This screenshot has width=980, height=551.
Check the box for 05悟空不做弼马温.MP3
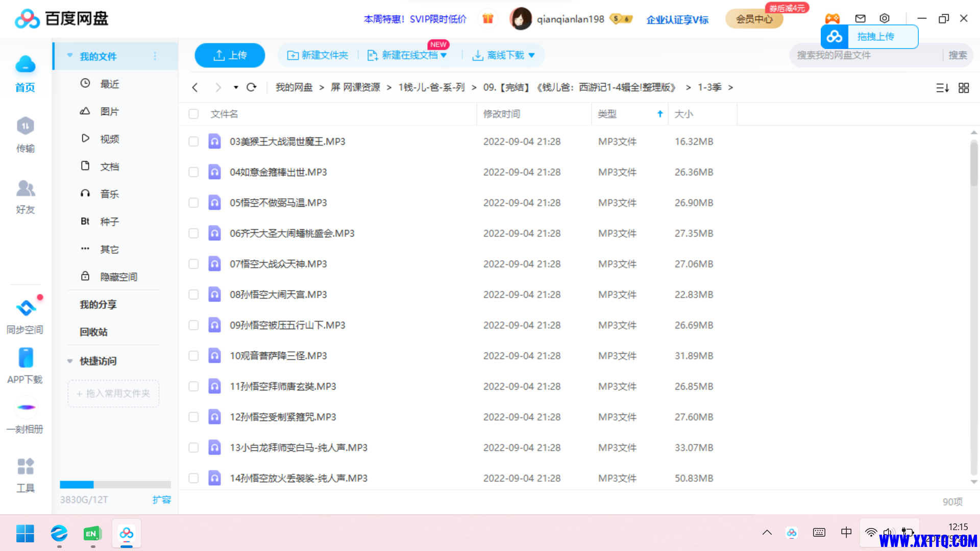pos(193,203)
